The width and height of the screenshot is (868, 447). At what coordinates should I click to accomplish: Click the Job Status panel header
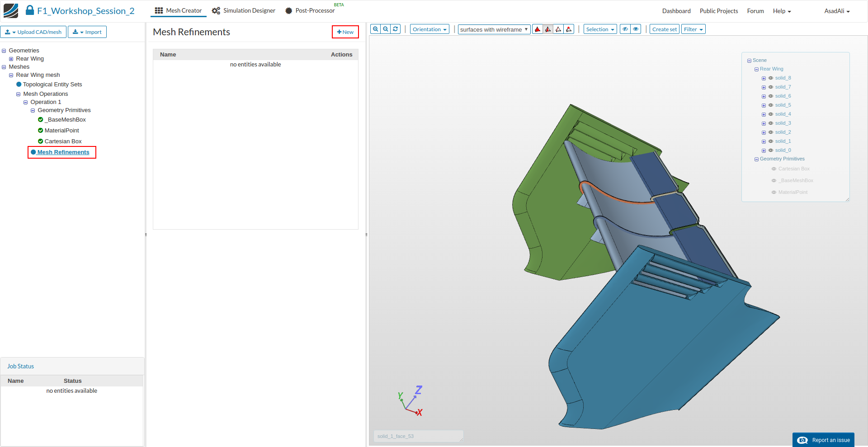(72, 366)
